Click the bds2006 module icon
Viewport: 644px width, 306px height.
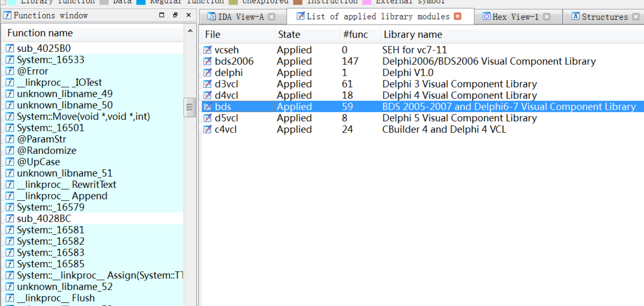207,61
